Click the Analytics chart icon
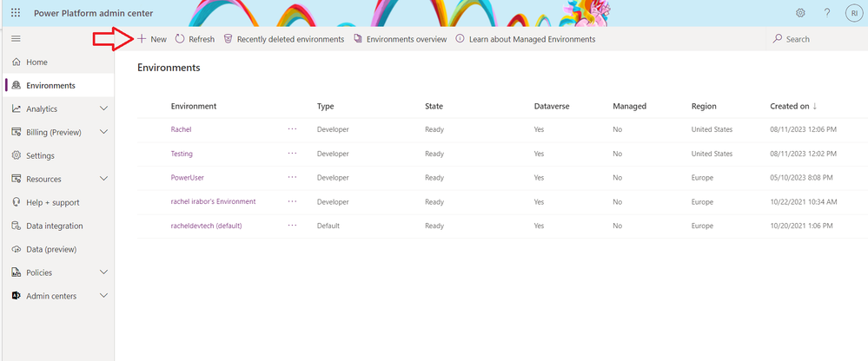The image size is (868, 361). pos(17,109)
